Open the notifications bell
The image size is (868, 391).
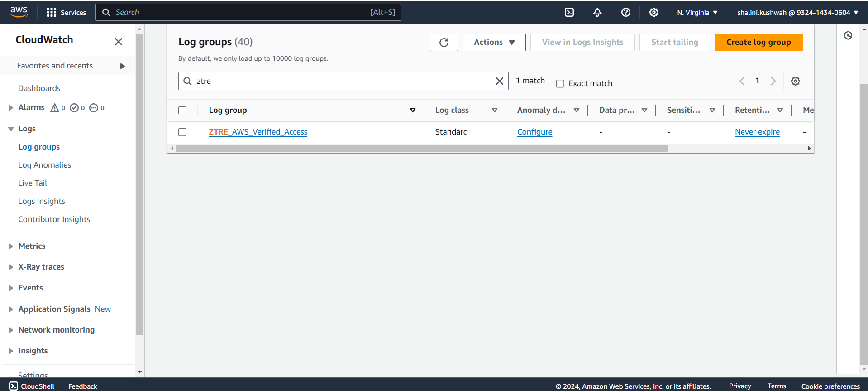597,12
